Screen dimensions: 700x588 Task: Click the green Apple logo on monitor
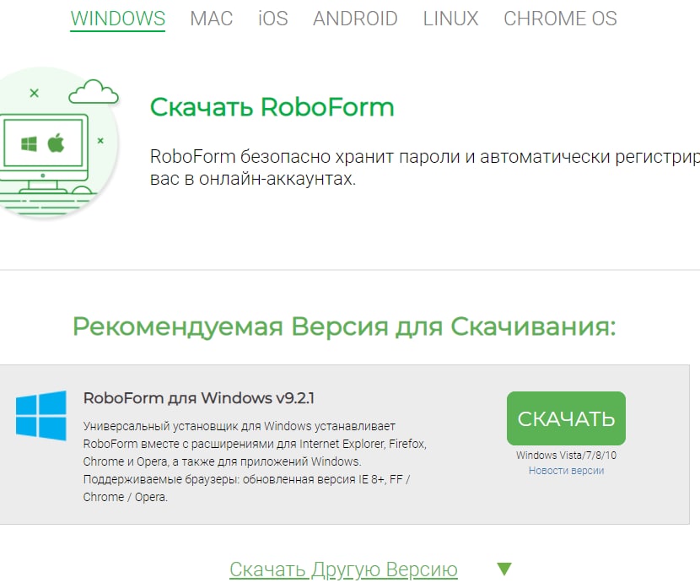coord(57,143)
